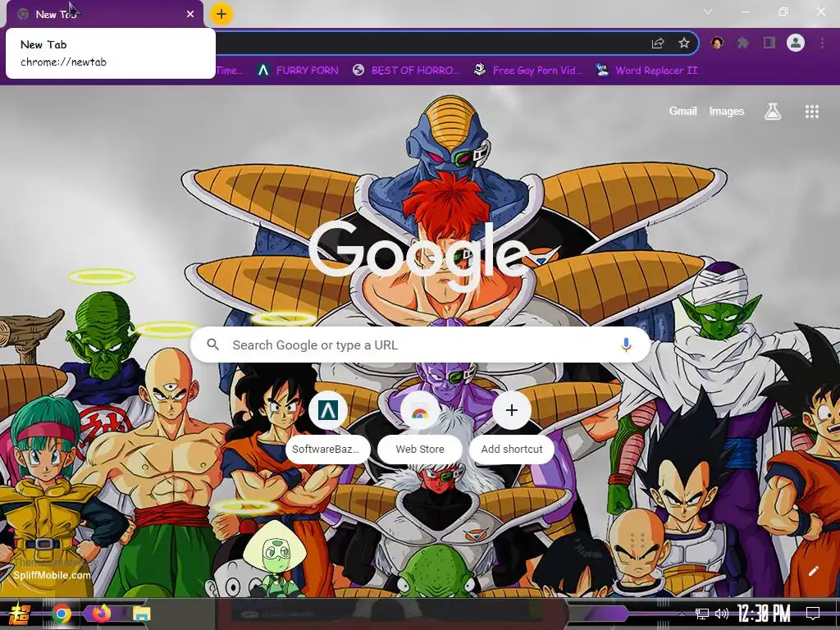
Task: Open the Free Gay Porn Vid... bookmark
Action: (x=528, y=71)
